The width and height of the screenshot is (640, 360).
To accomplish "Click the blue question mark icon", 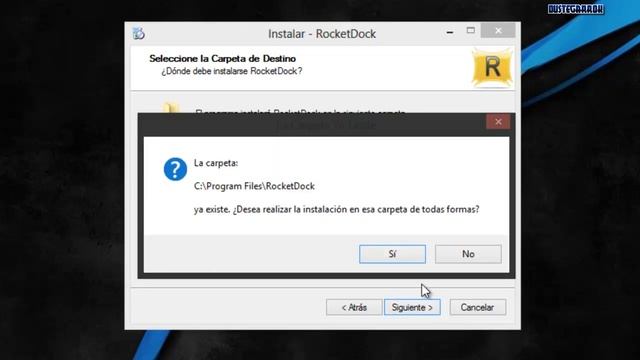I will tap(175, 169).
